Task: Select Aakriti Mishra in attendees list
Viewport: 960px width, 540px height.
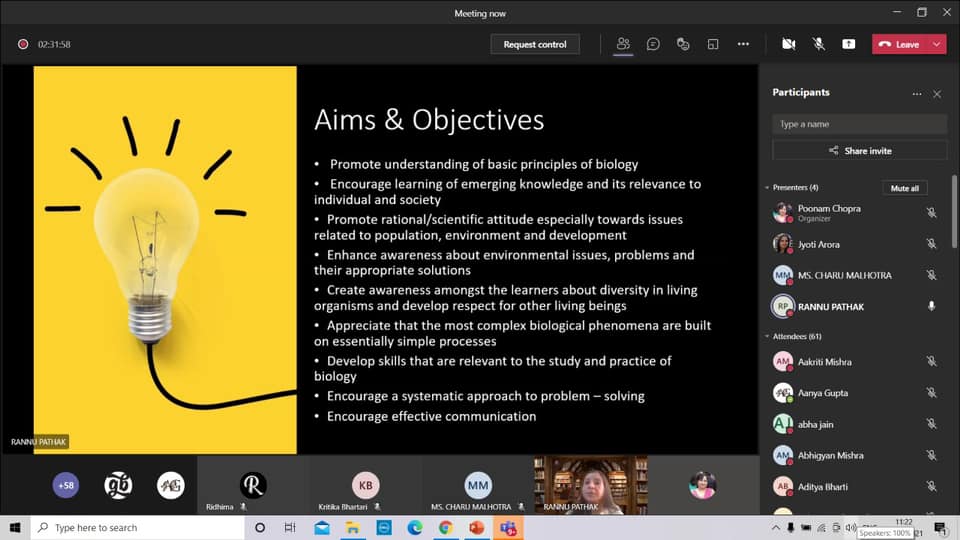Action: pos(825,362)
